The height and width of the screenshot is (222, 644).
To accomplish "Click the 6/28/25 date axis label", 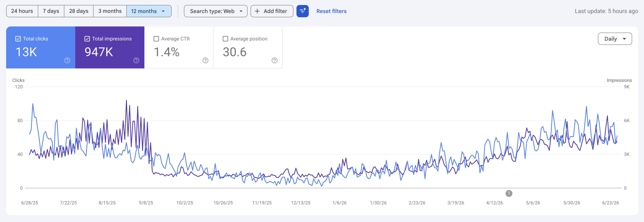I will coord(30,203).
